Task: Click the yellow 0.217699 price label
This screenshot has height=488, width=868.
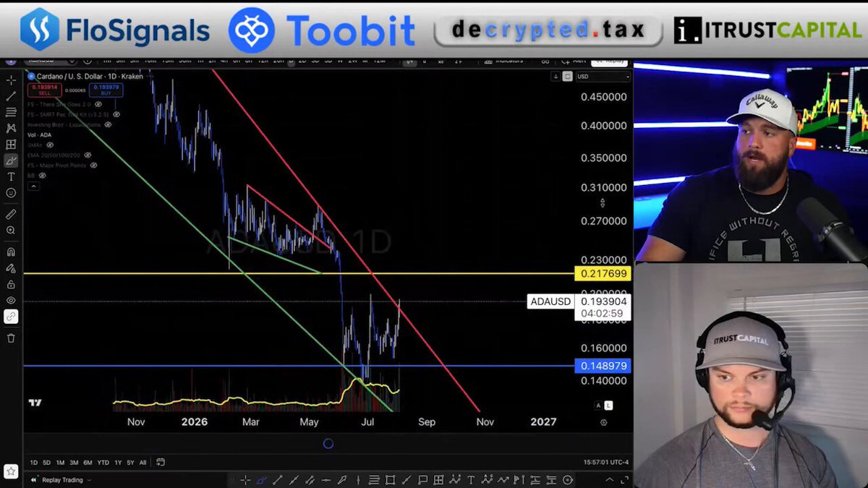Action: 602,274
